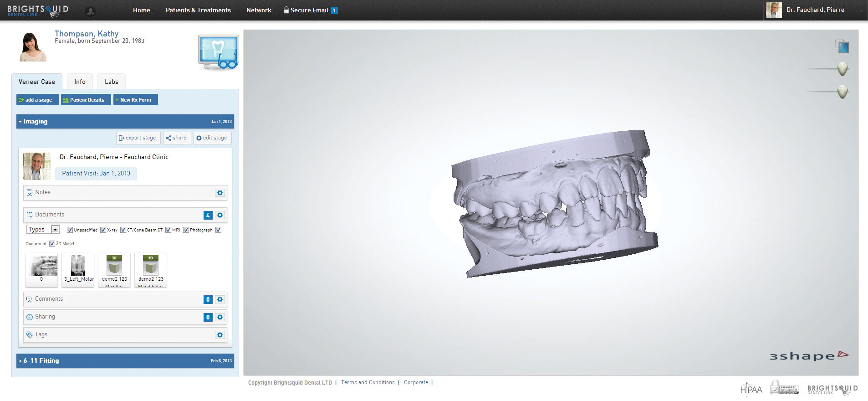Disable the 3D Model filter checkbox

coord(52,244)
